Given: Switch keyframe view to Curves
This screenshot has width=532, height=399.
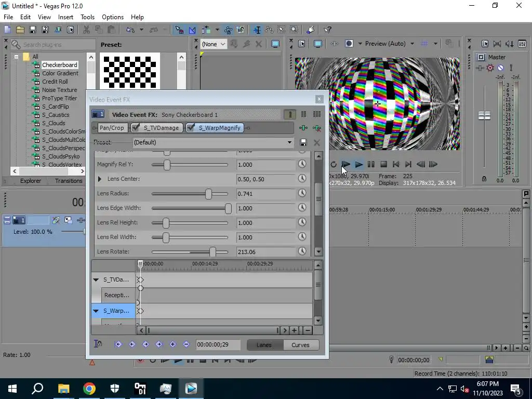Looking at the screenshot, I should [301, 345].
